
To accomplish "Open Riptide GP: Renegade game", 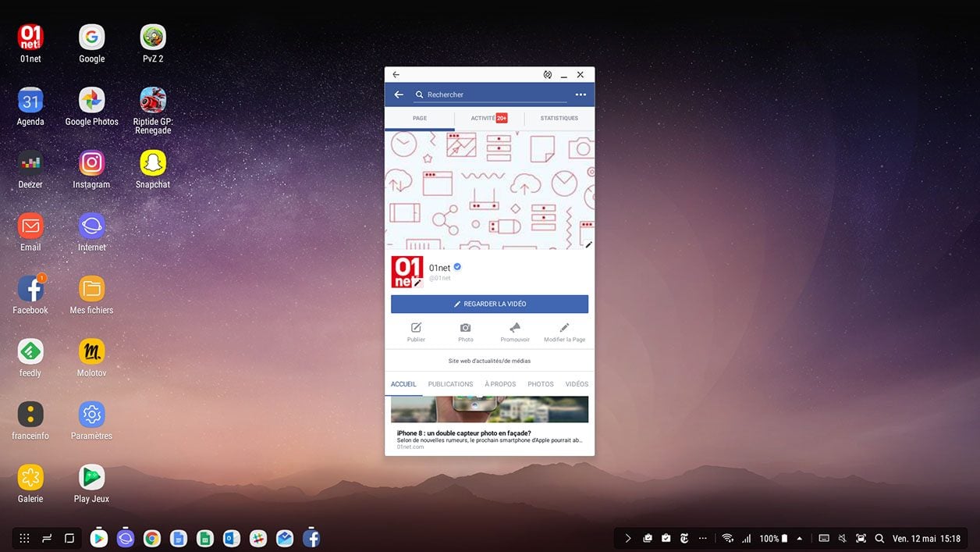I will (153, 101).
